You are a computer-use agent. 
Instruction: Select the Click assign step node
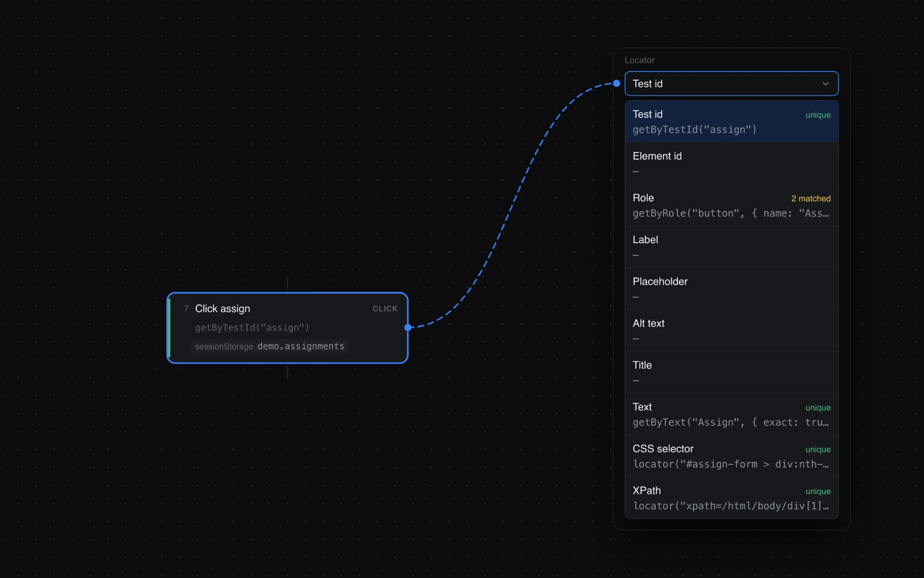pyautogui.click(x=287, y=328)
